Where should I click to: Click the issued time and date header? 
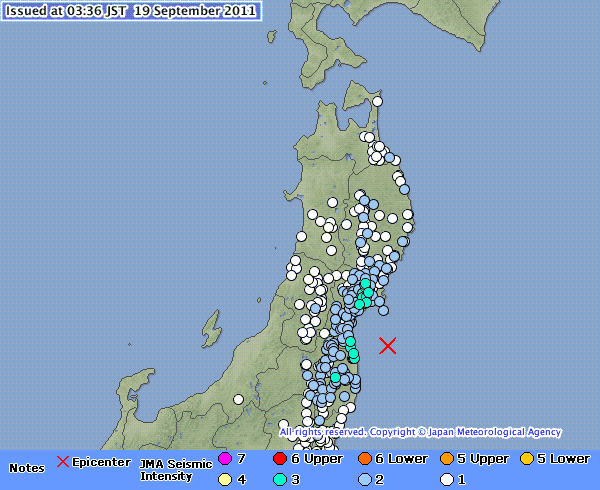[x=130, y=11]
